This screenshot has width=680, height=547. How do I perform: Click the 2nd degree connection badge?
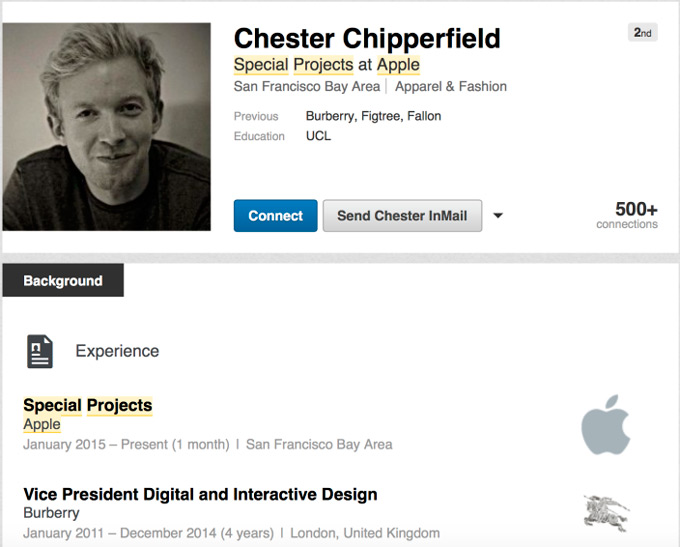coord(644,33)
